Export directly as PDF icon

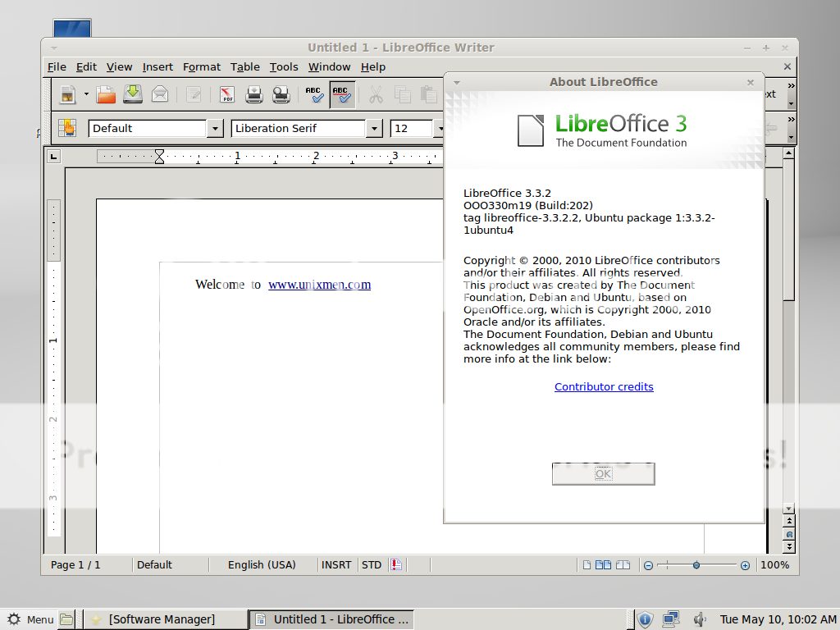point(227,95)
